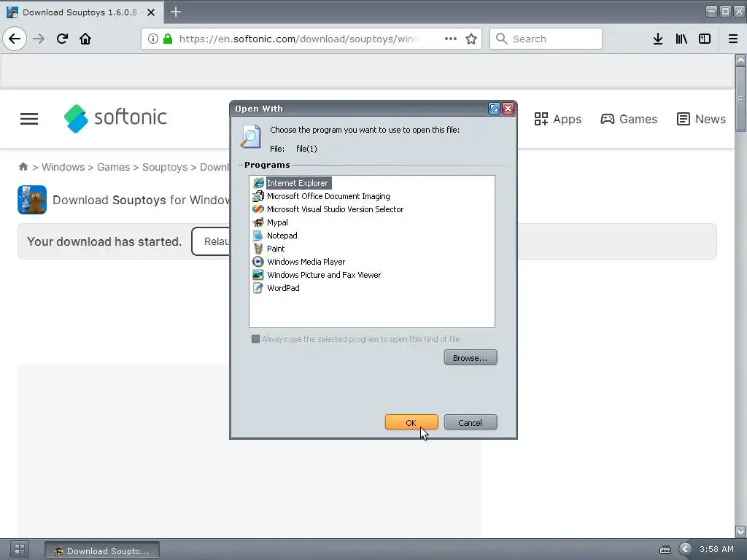747x560 pixels.
Task: Click the browser Back arrow button
Action: (x=15, y=39)
